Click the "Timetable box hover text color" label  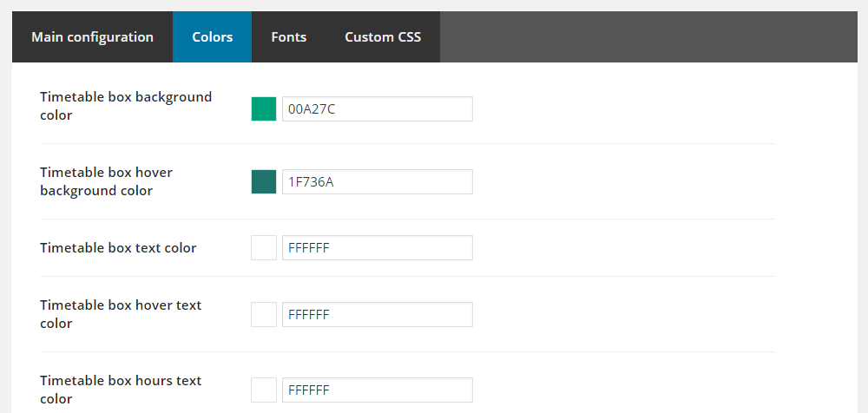121,314
